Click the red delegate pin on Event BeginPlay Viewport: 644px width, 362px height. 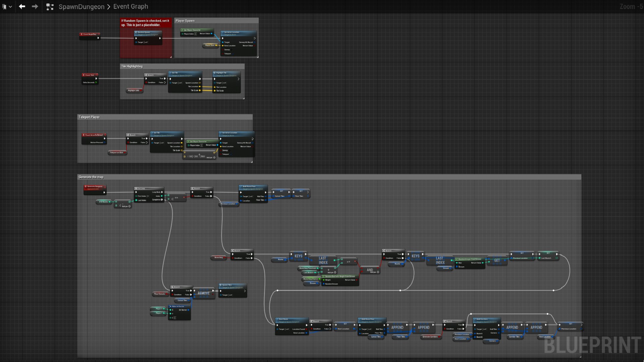coord(99,34)
